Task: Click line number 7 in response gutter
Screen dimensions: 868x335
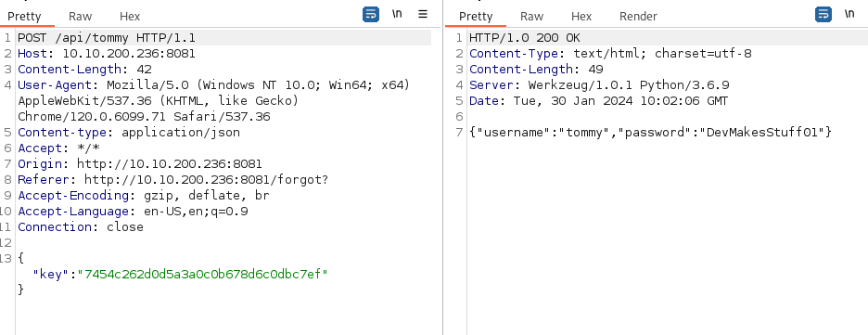Action: (458, 133)
